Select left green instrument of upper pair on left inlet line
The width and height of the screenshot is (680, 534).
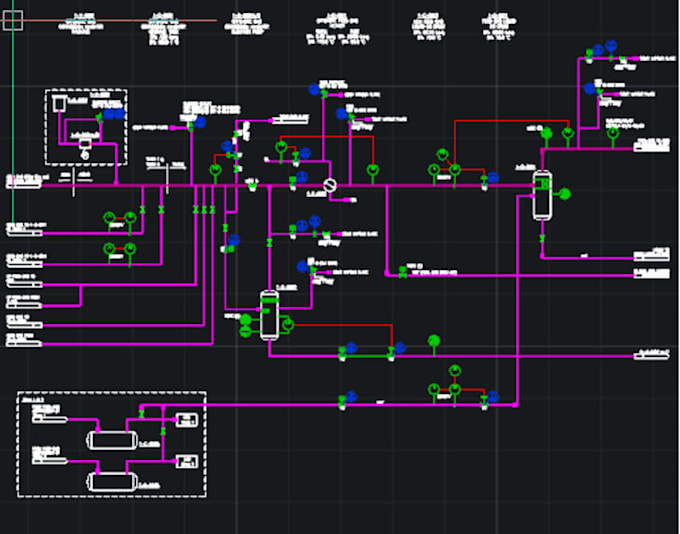[110, 217]
